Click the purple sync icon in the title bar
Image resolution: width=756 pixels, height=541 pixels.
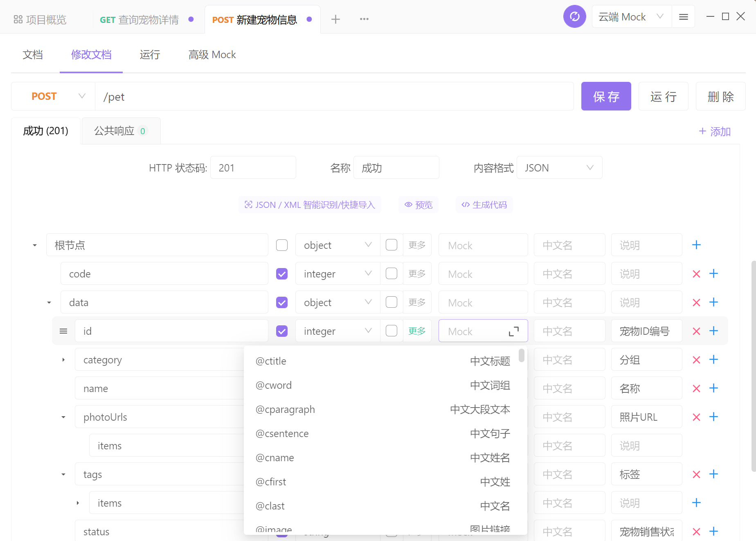coord(574,16)
